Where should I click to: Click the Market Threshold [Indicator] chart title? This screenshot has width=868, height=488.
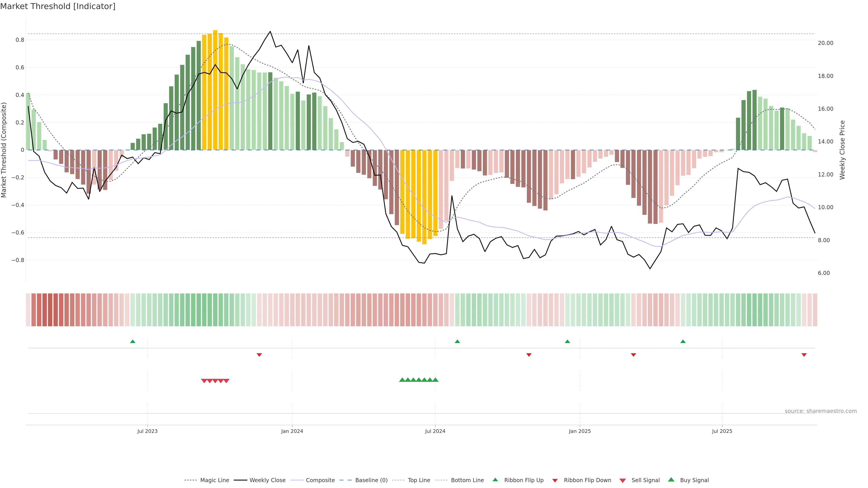[x=58, y=6]
